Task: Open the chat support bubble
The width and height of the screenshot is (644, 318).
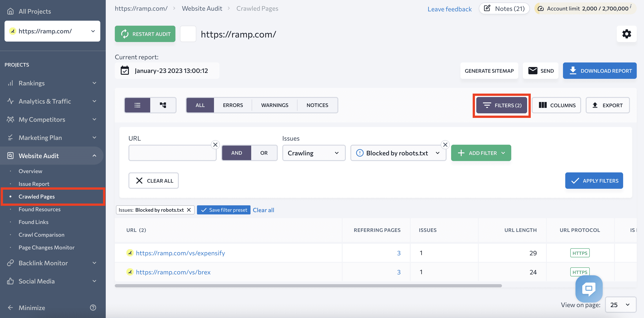Action: tap(589, 289)
